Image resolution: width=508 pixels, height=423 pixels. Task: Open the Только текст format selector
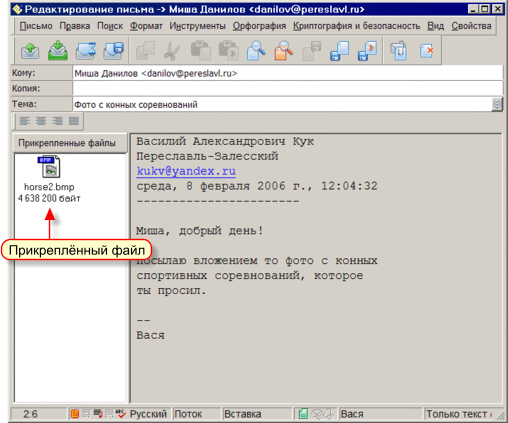[457, 414]
